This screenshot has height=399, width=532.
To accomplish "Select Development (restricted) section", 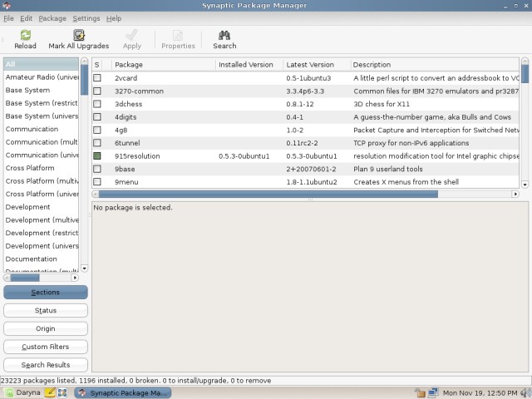I will click(x=41, y=233).
